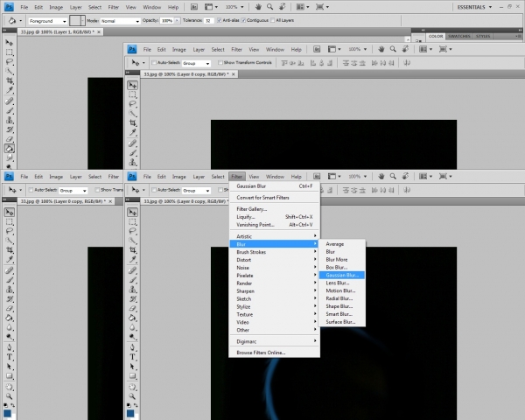The image size is (525, 420).
Task: Open the ESSENTIALS workspace dropdown
Action: point(474,7)
